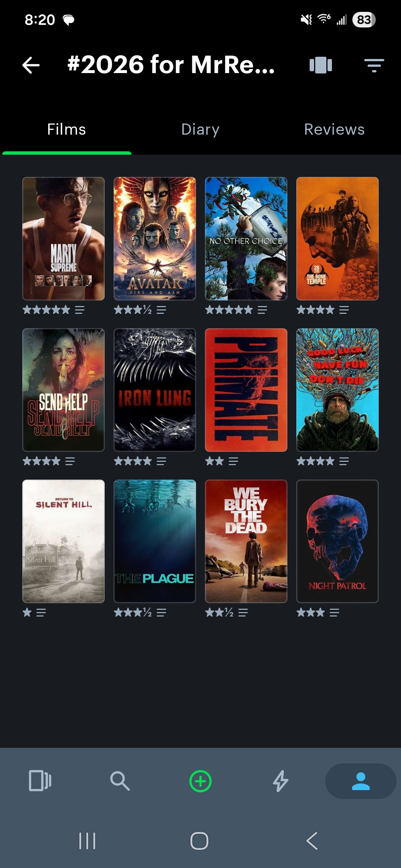Open the review icon under Night Patrol
The width and height of the screenshot is (401, 868).
(334, 612)
